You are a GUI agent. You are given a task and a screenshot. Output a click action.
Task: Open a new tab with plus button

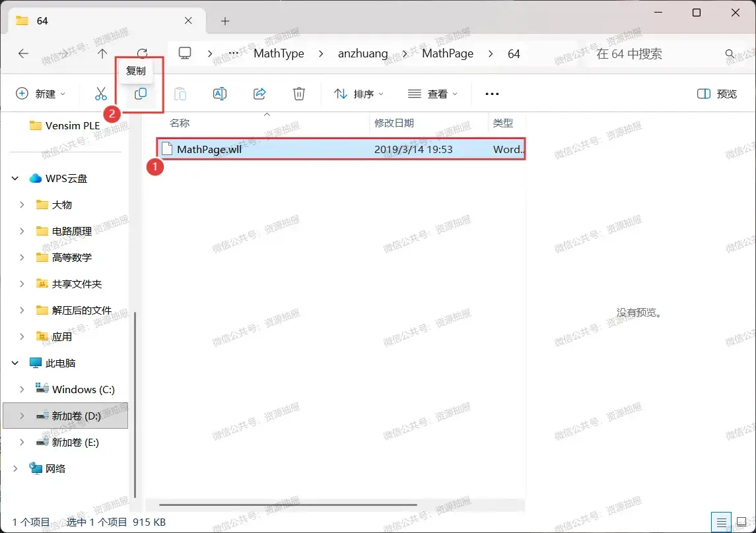point(225,21)
